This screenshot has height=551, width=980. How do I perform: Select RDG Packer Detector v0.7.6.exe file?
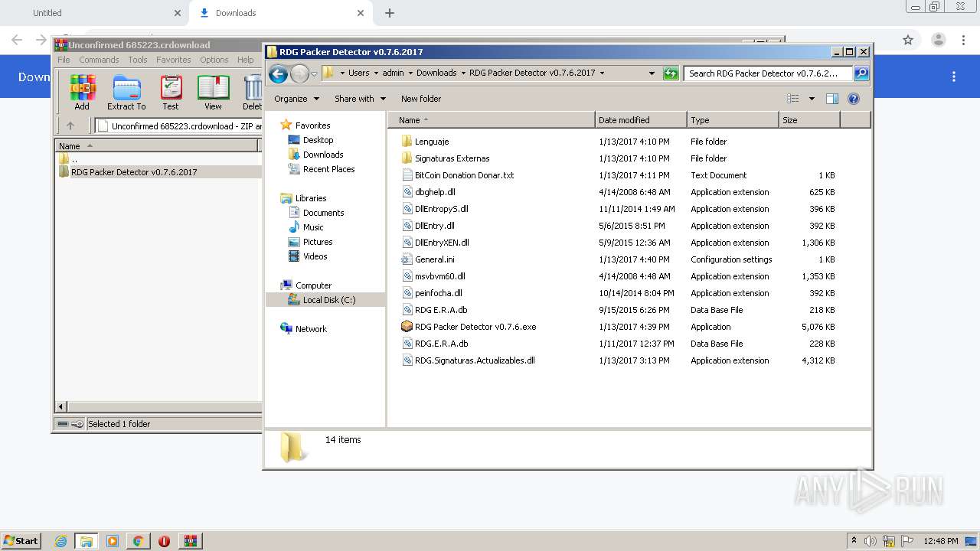tap(475, 327)
